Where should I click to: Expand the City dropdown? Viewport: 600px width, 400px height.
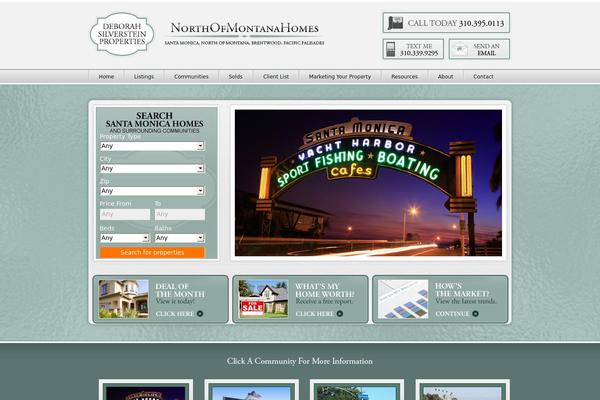click(152, 168)
